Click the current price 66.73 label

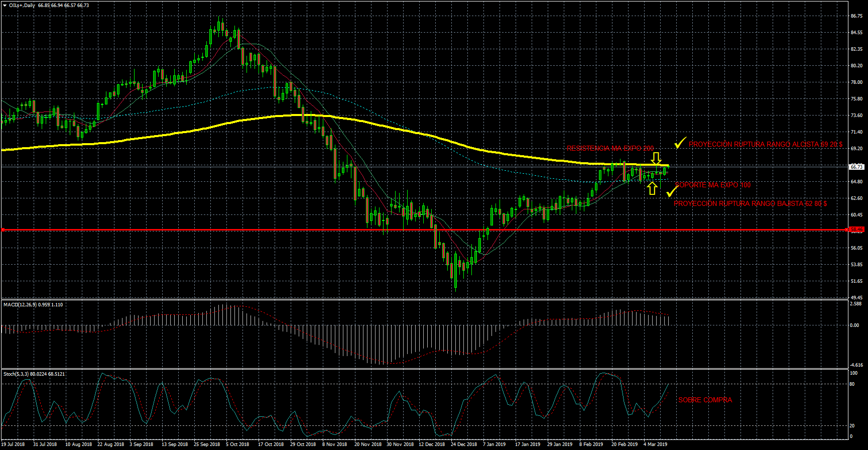pos(856,167)
